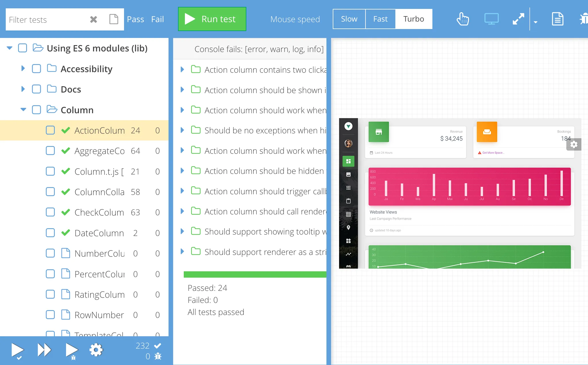Image resolution: width=588 pixels, height=365 pixels.
Task: Switch mouse speed to Turbo
Action: tap(413, 19)
